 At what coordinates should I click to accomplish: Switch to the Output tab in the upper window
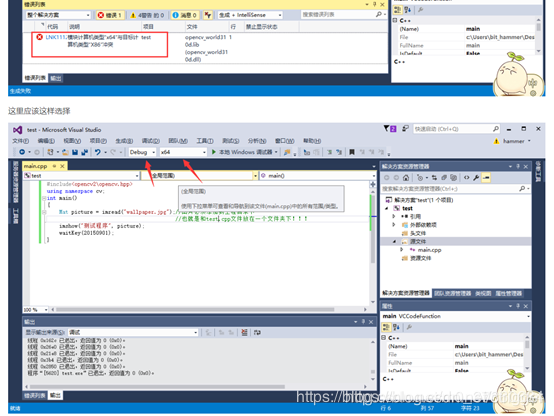[x=55, y=78]
